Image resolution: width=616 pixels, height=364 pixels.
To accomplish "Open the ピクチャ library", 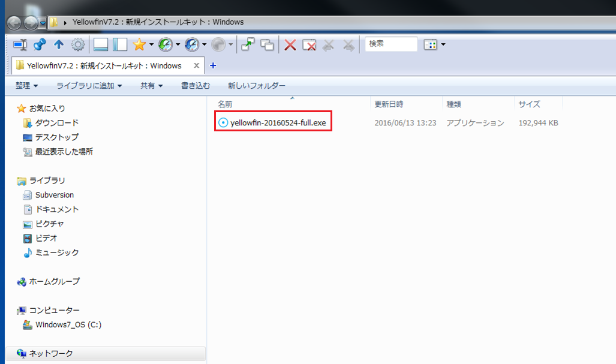I will click(50, 224).
